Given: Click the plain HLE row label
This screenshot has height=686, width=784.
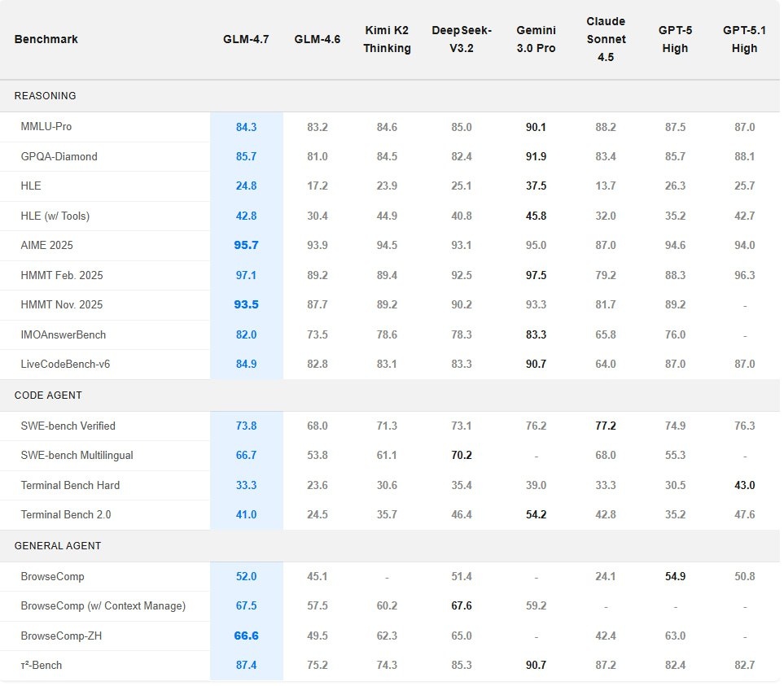Looking at the screenshot, I should [30, 186].
